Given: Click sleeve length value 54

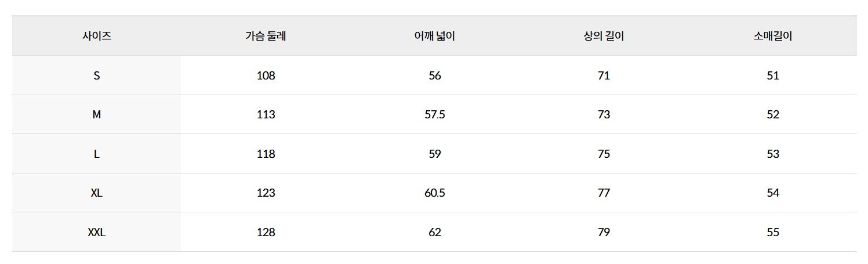Looking at the screenshot, I should click(x=773, y=193).
